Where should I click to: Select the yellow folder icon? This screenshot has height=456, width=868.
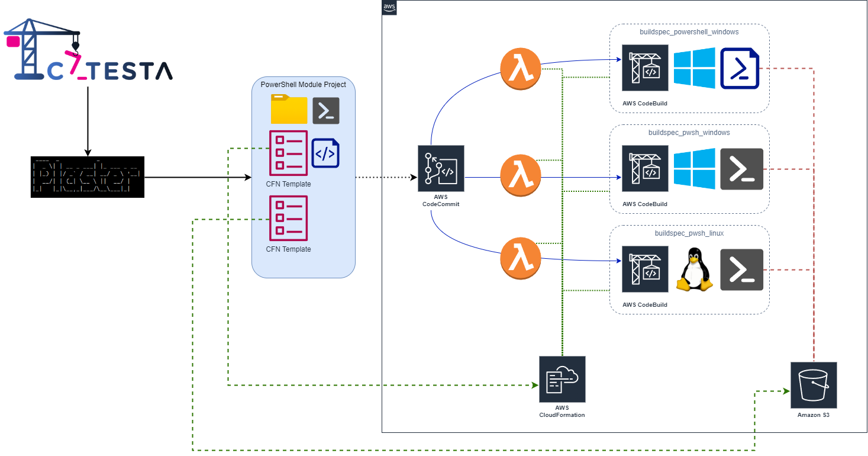tap(289, 109)
